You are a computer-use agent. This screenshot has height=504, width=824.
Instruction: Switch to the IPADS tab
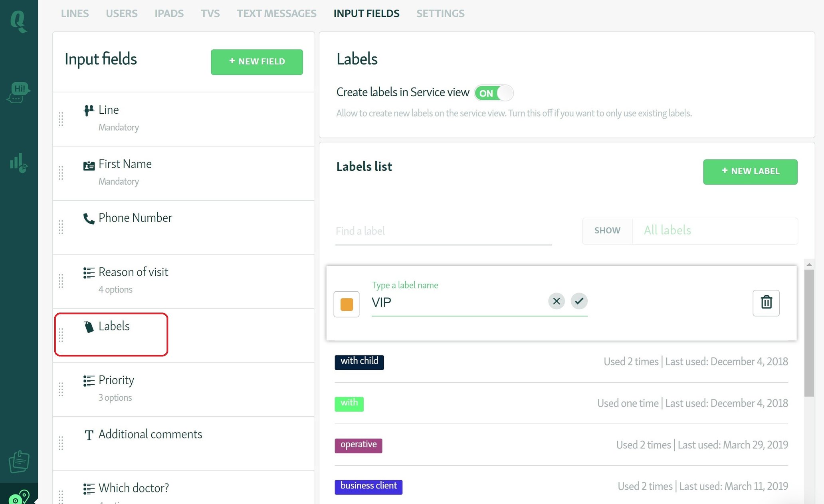(169, 14)
